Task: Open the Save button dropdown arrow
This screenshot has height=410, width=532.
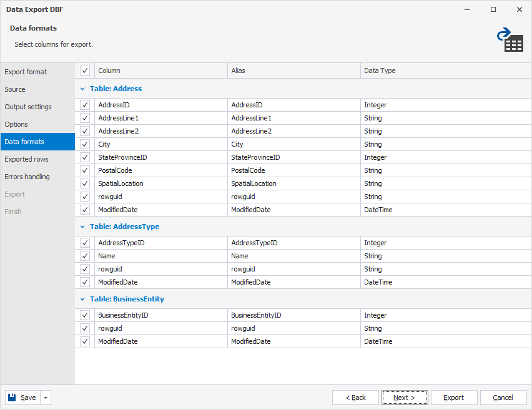Action: point(46,398)
